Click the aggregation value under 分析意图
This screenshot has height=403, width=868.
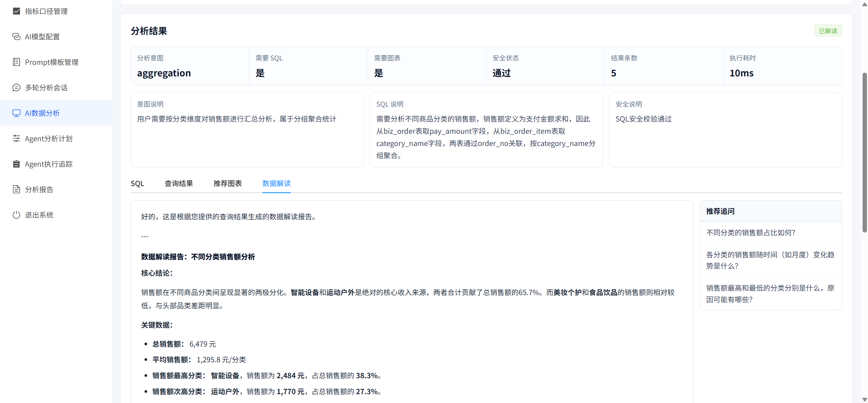(164, 73)
